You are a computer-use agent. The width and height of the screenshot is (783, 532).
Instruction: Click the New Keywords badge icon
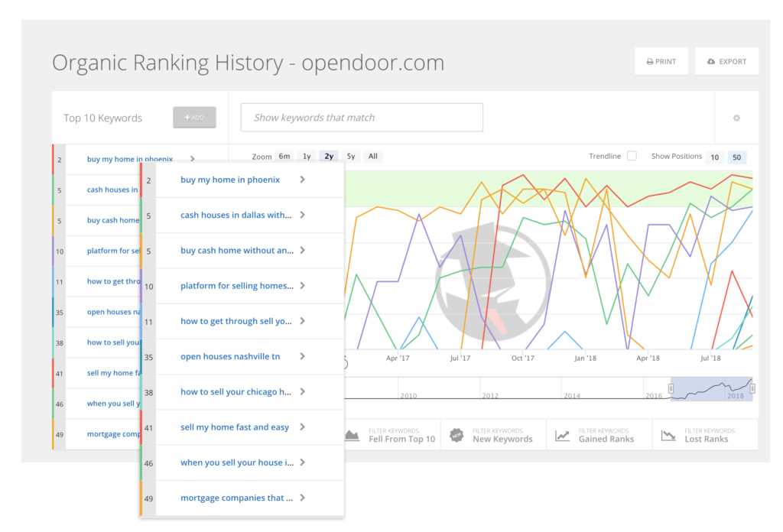[x=456, y=434]
